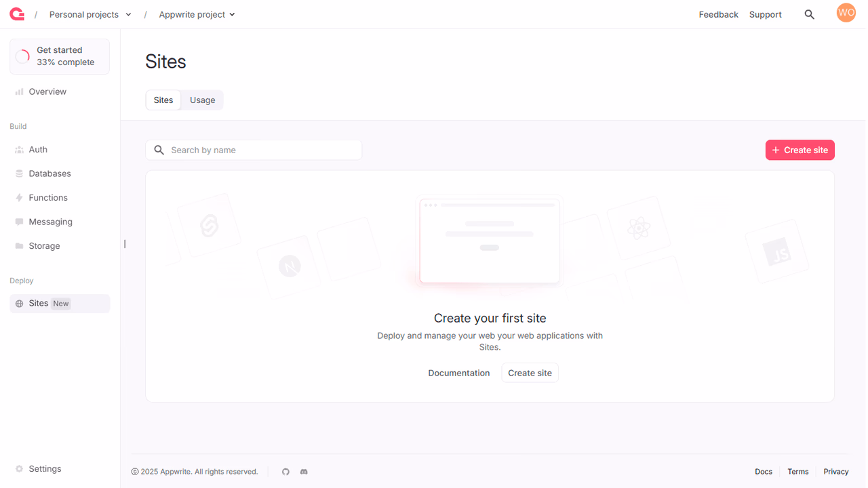This screenshot has height=488, width=868.
Task: Click the pink Create site button
Action: pyautogui.click(x=800, y=150)
